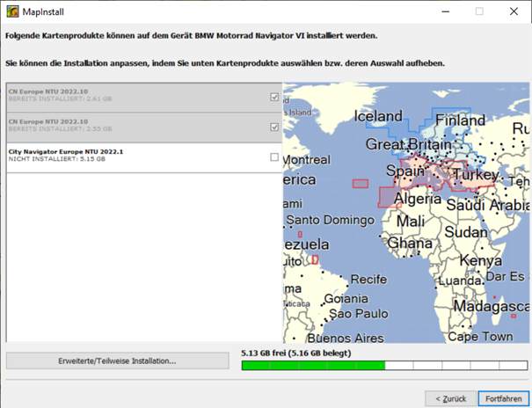Open Erweiterte/Teilweise Installation options
532x408 pixels.
(x=117, y=361)
